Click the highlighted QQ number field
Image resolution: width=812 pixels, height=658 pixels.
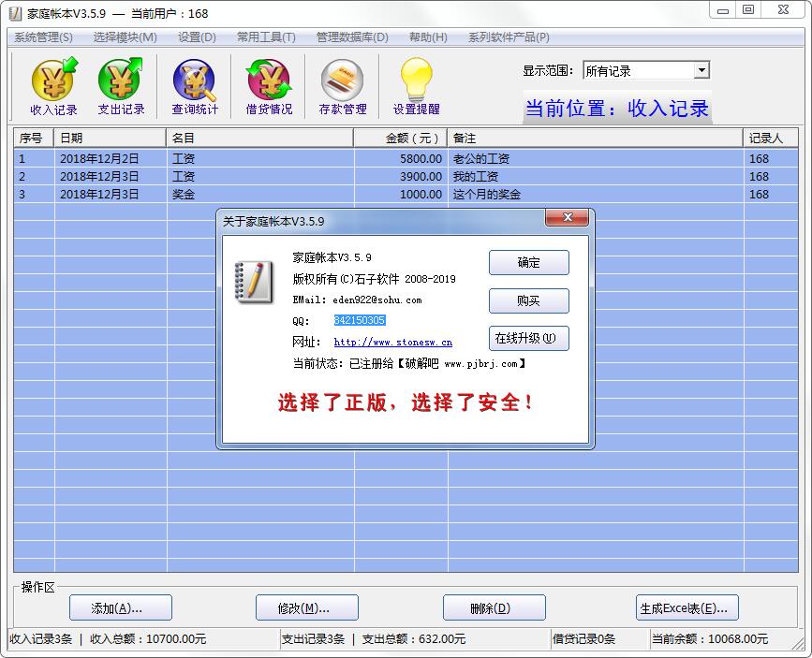tap(360, 321)
